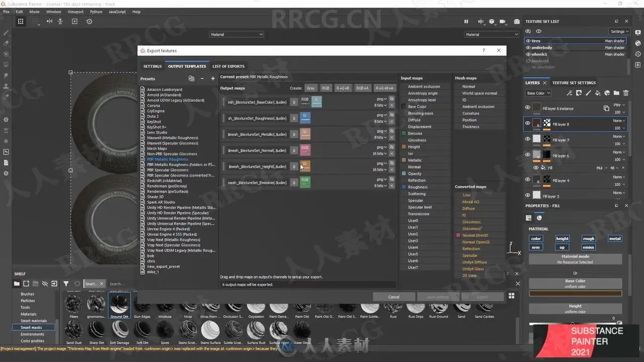Click the Cancel button in Export dialog
Screen dimensions: 644x362
(x=394, y=297)
